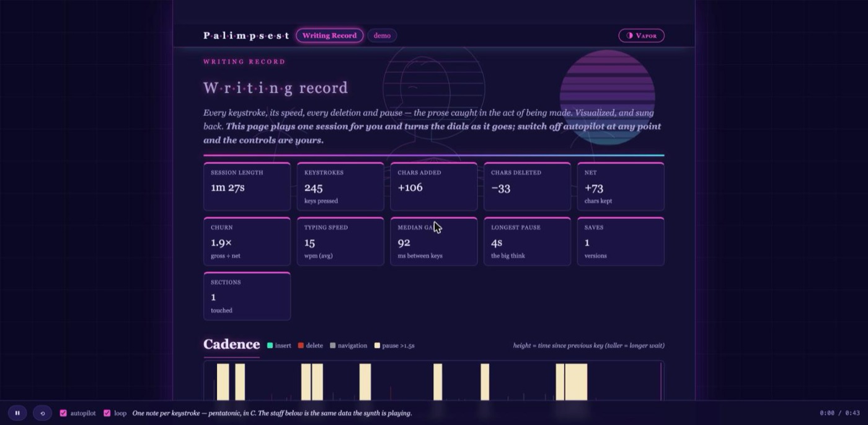Restart the session with the replay button
Viewport: 868px width, 425px height.
click(x=42, y=413)
